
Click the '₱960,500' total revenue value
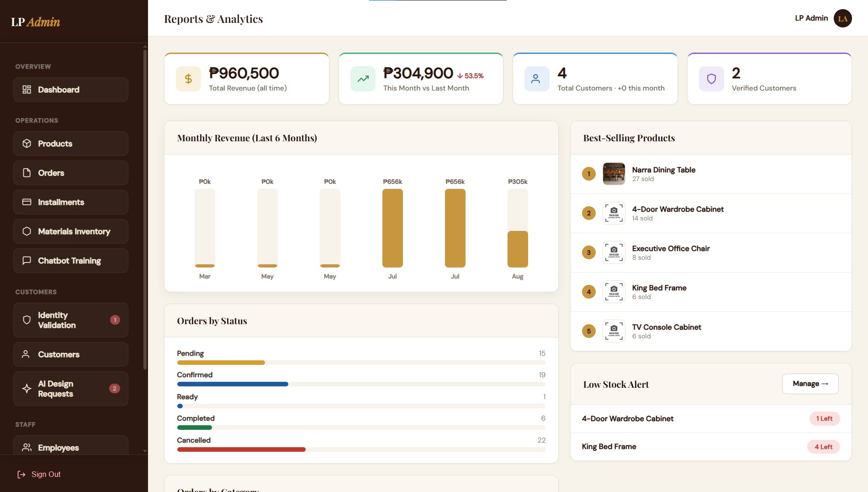[244, 73]
